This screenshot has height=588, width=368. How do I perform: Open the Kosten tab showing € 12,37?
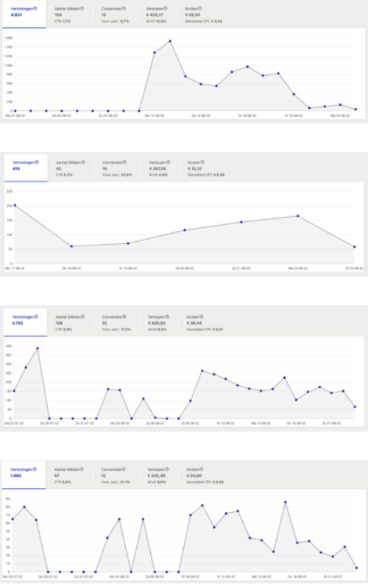tap(206, 168)
